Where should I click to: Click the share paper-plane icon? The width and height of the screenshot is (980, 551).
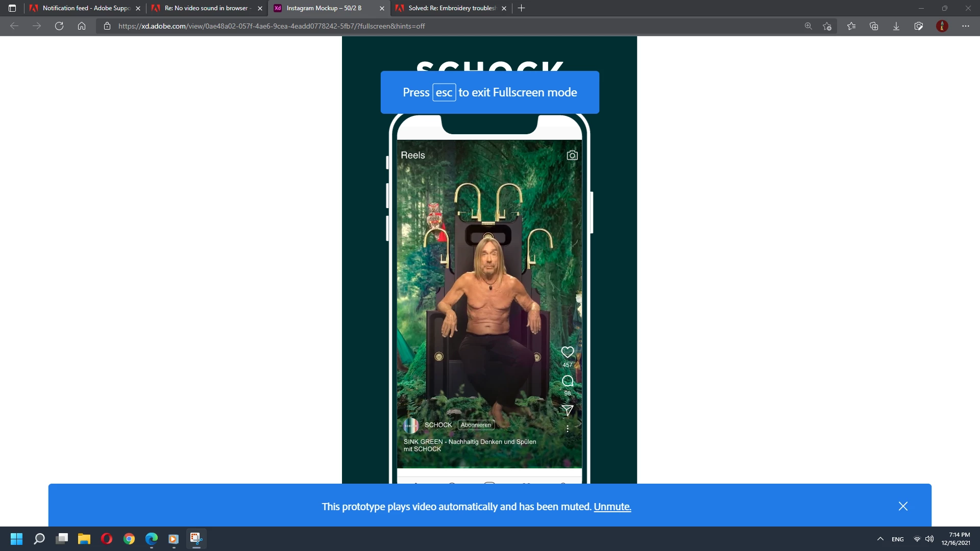(567, 410)
